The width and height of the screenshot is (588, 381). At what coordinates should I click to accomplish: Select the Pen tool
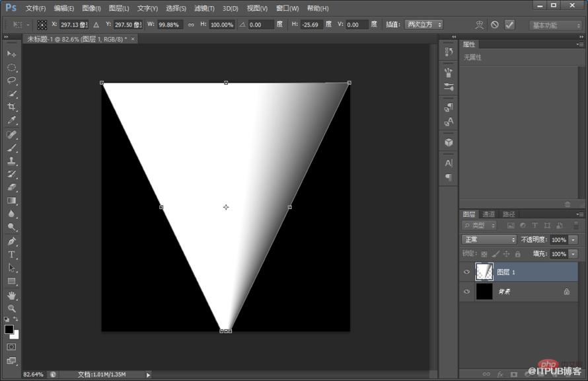(12, 241)
